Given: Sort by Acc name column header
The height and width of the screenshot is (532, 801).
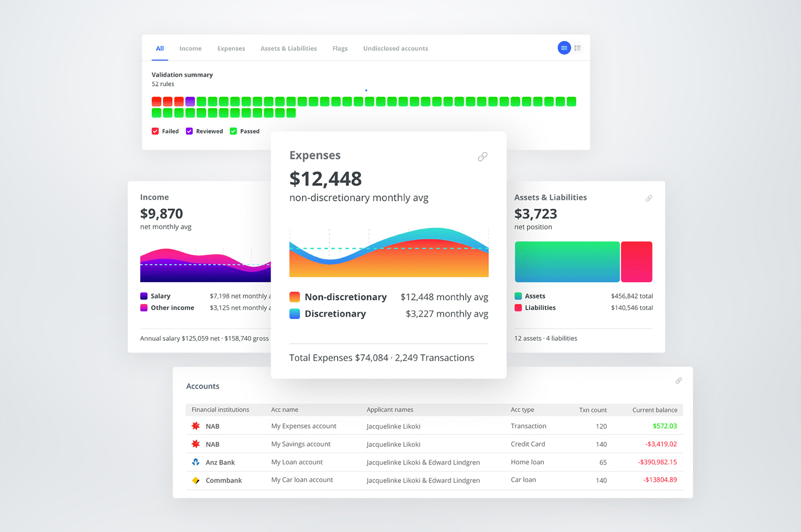Looking at the screenshot, I should (285, 410).
